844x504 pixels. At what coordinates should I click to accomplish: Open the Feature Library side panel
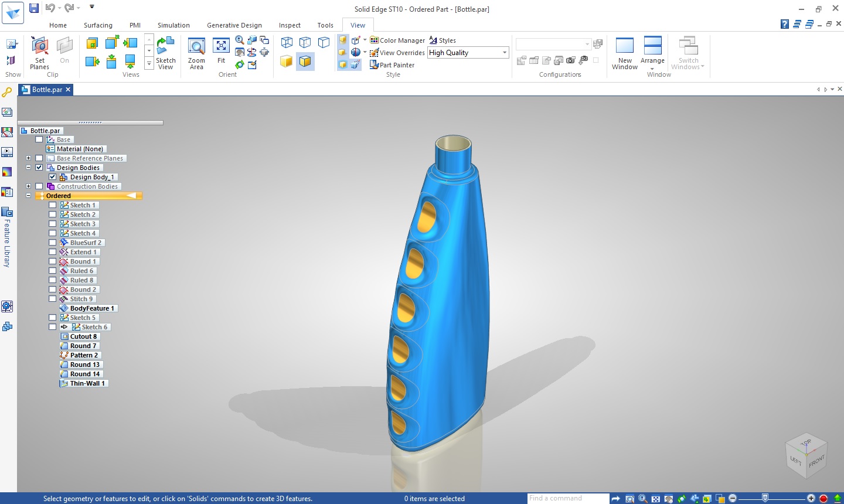(x=7, y=237)
